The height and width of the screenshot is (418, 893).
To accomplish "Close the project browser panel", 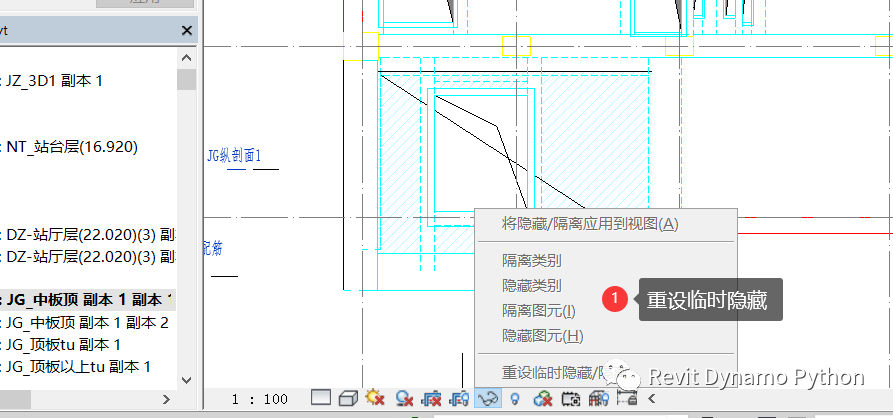I will pyautogui.click(x=186, y=31).
